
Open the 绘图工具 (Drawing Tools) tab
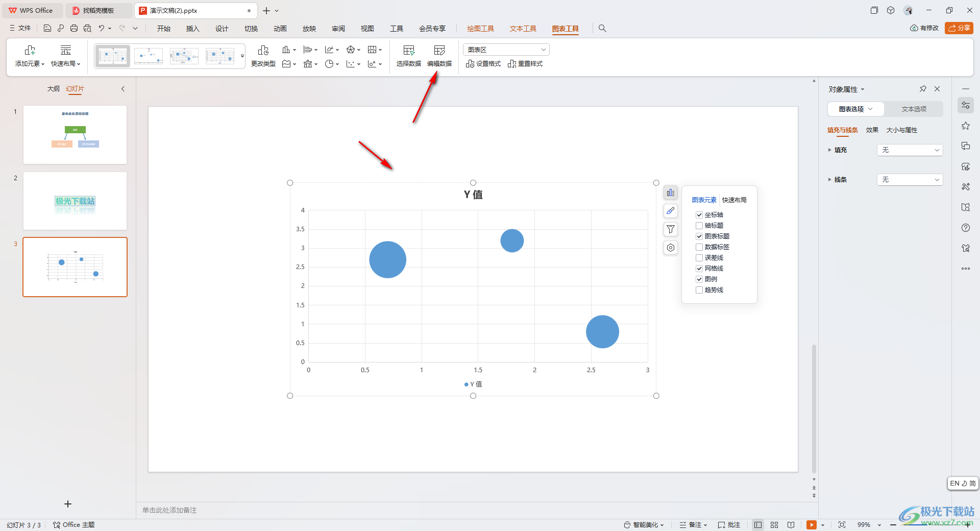pyautogui.click(x=481, y=29)
